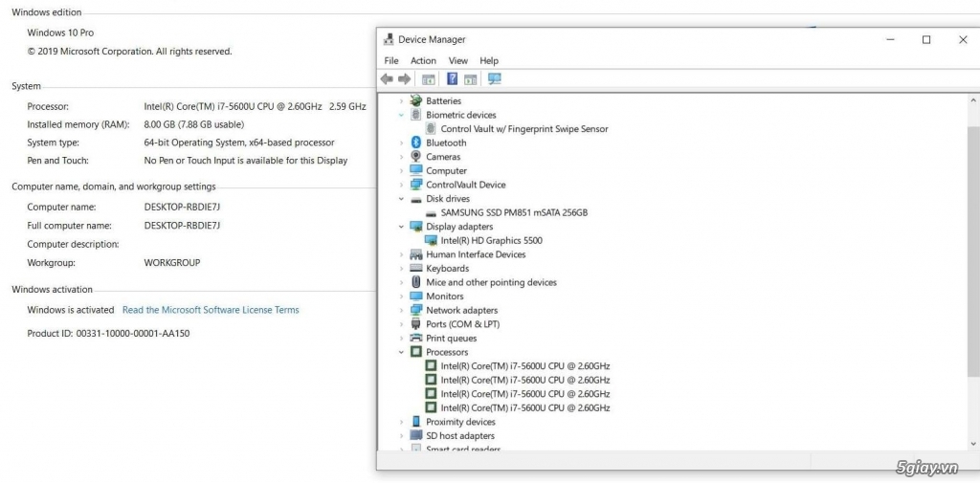This screenshot has width=980, height=483.
Task: Click the scrollbar up arrow in Device Manager
Action: pyautogui.click(x=973, y=100)
